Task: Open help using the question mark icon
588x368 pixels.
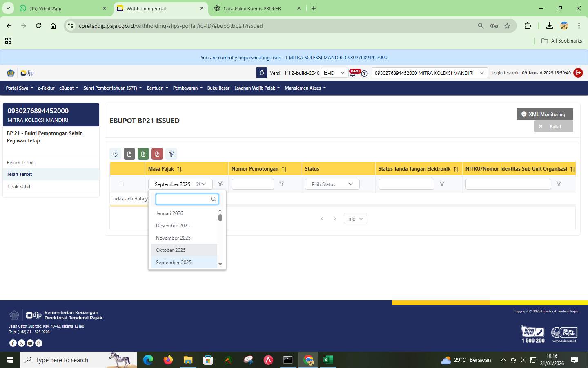Action: tap(364, 74)
